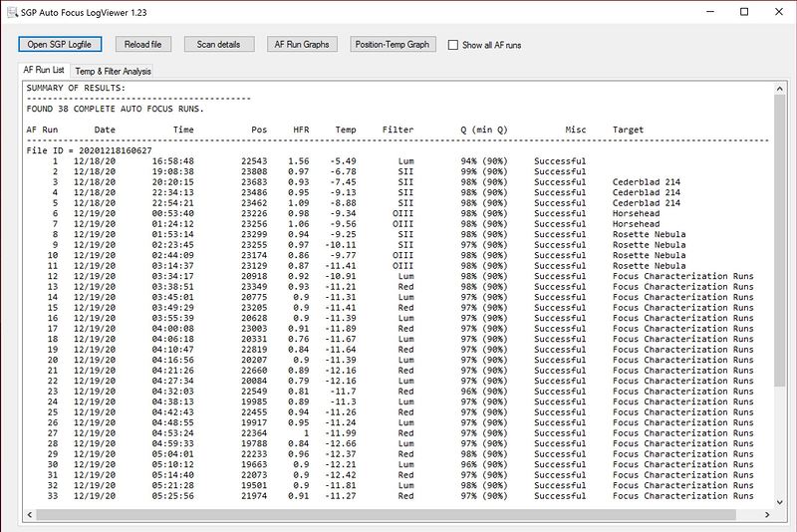Open Scan details
Viewport: 797px width, 532px height.
(x=218, y=44)
